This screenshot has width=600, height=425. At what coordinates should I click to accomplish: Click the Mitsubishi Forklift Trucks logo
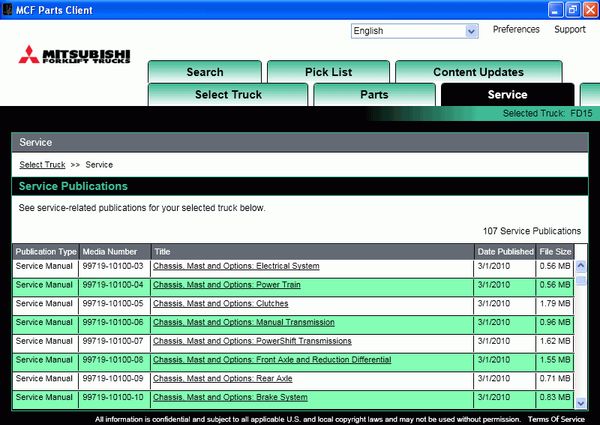74,54
